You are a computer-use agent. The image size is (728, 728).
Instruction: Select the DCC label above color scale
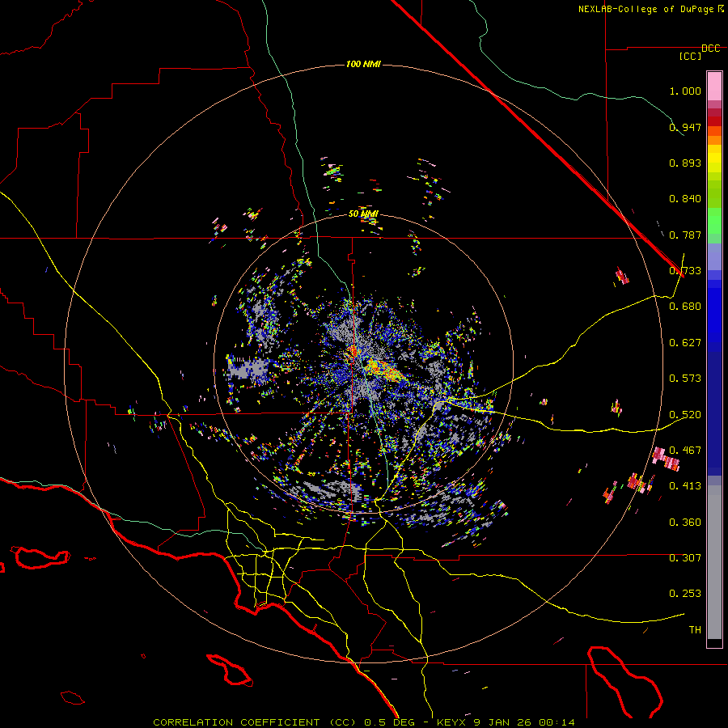coord(710,49)
